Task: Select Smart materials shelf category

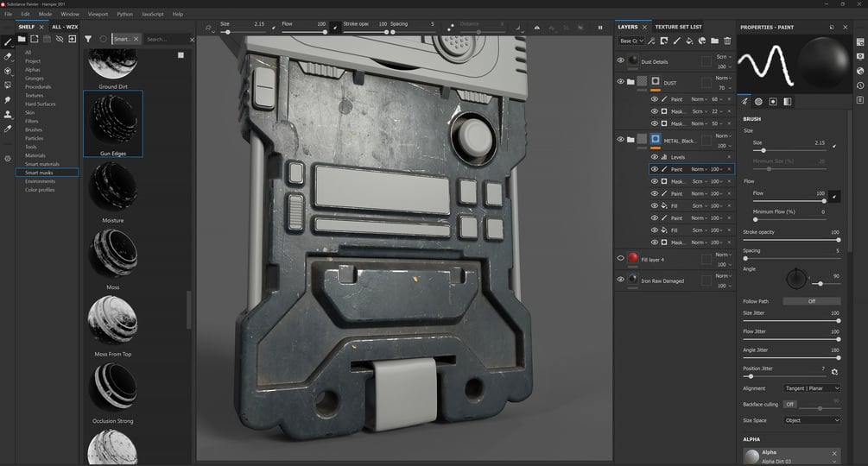Action: [42, 164]
